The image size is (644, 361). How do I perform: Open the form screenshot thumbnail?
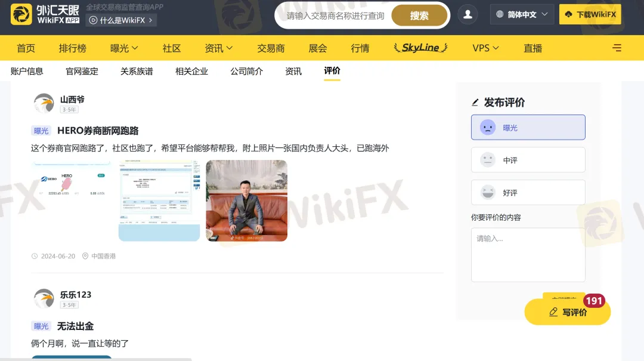(159, 200)
